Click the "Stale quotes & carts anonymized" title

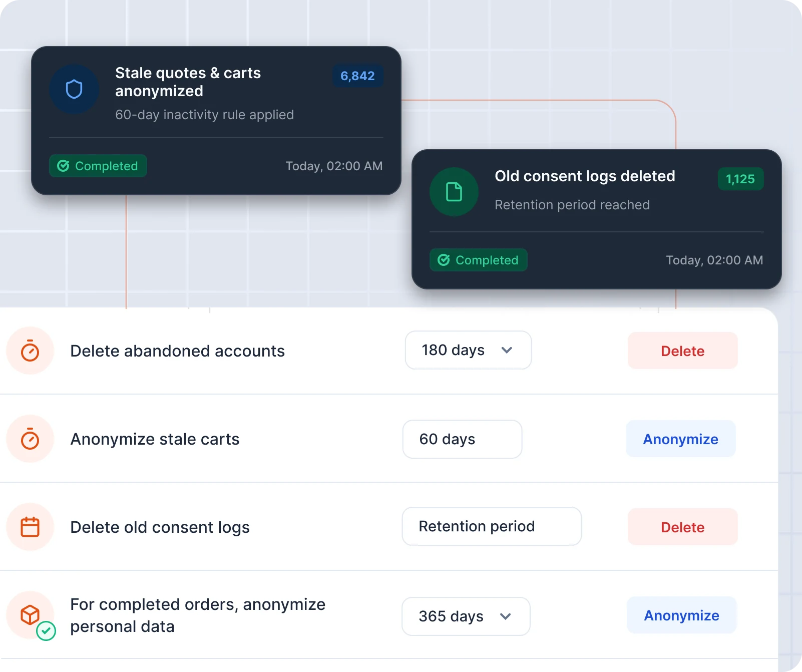[x=188, y=82]
